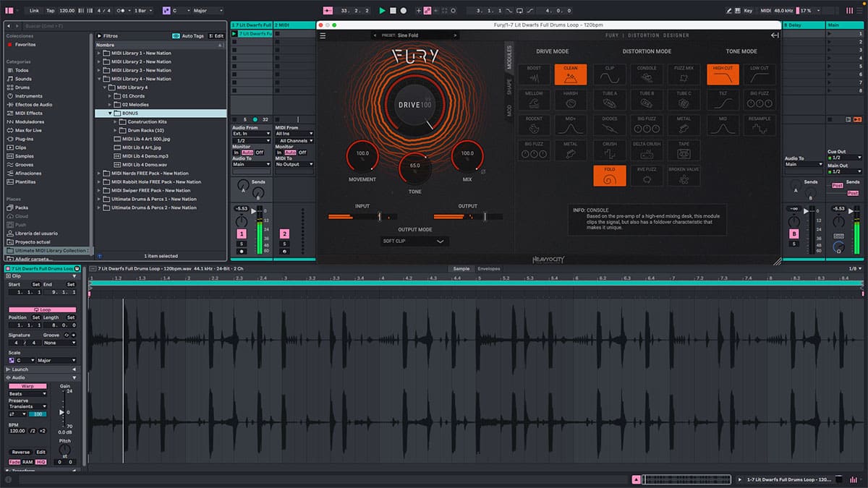The width and height of the screenshot is (868, 488).
Task: Double the clip tempo with ×2 button
Action: (43, 430)
